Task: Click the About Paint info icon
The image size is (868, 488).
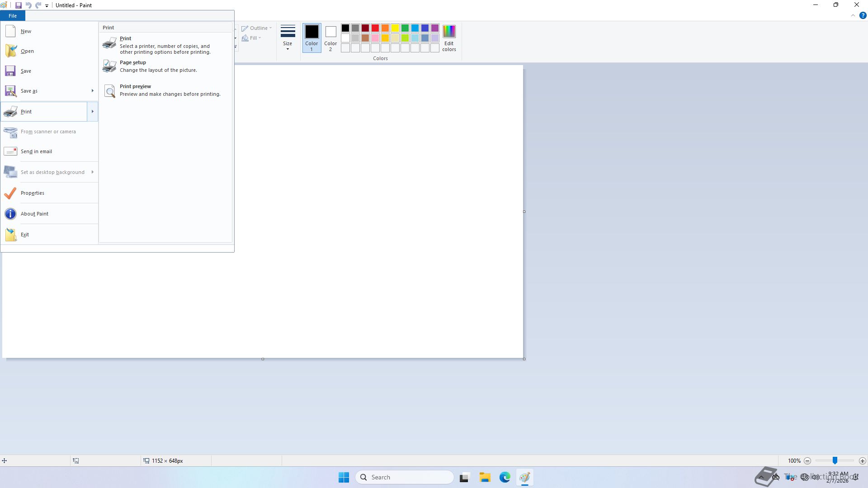Action: tap(10, 214)
